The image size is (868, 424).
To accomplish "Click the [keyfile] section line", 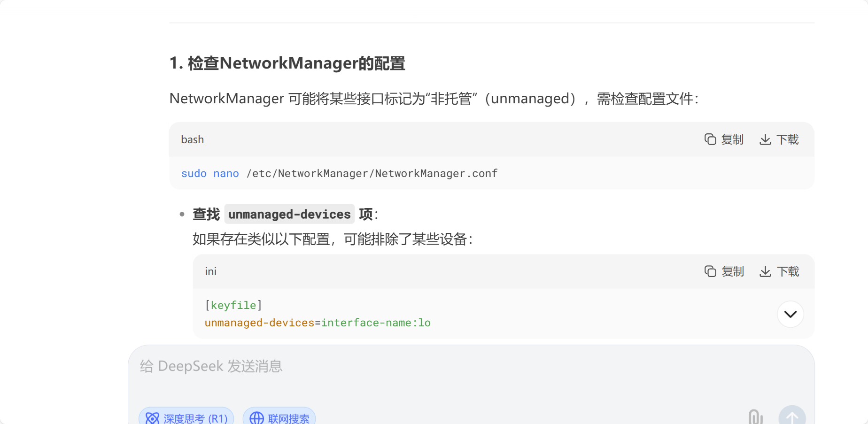I will point(233,305).
